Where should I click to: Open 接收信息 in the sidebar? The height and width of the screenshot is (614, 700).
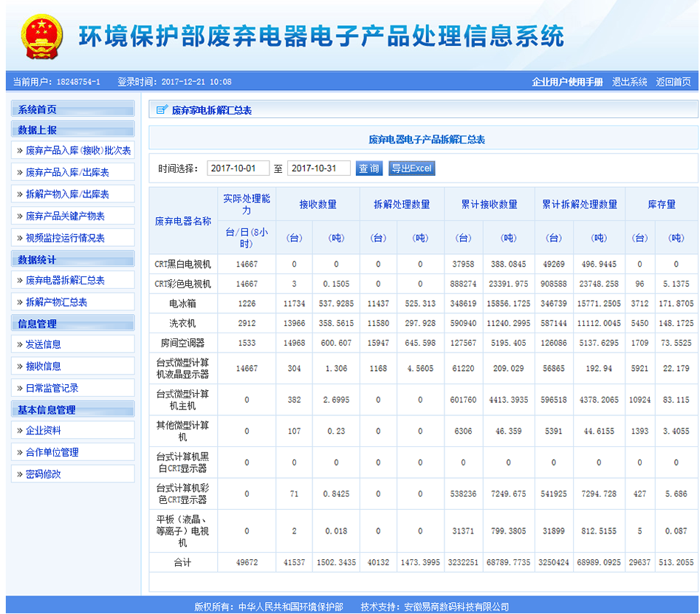44,366
